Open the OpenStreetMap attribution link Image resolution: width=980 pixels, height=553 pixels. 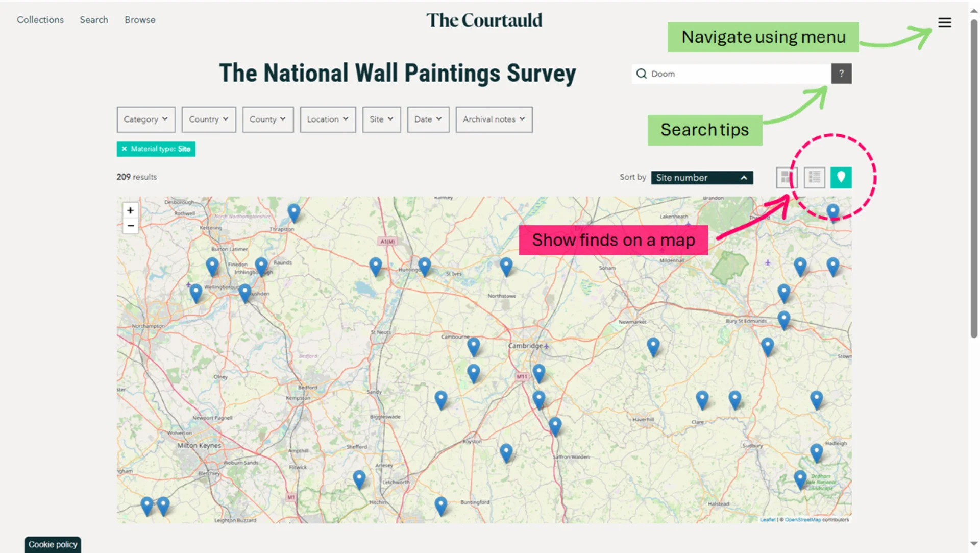[802, 520]
